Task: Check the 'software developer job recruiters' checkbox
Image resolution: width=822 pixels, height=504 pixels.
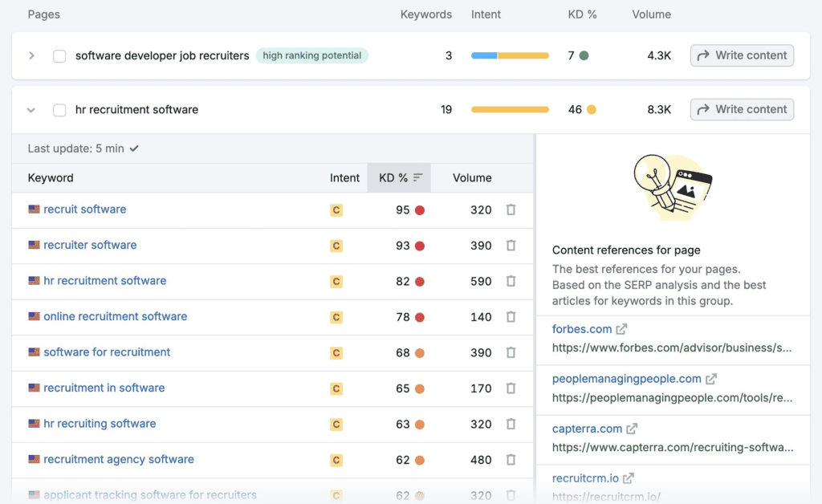Action: (x=59, y=56)
